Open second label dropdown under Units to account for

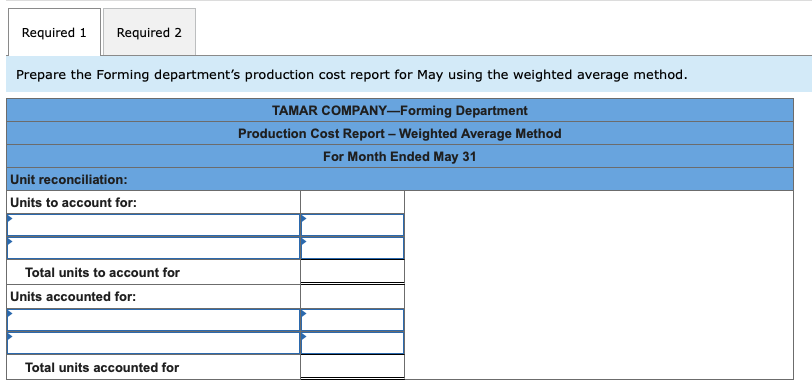[153, 248]
